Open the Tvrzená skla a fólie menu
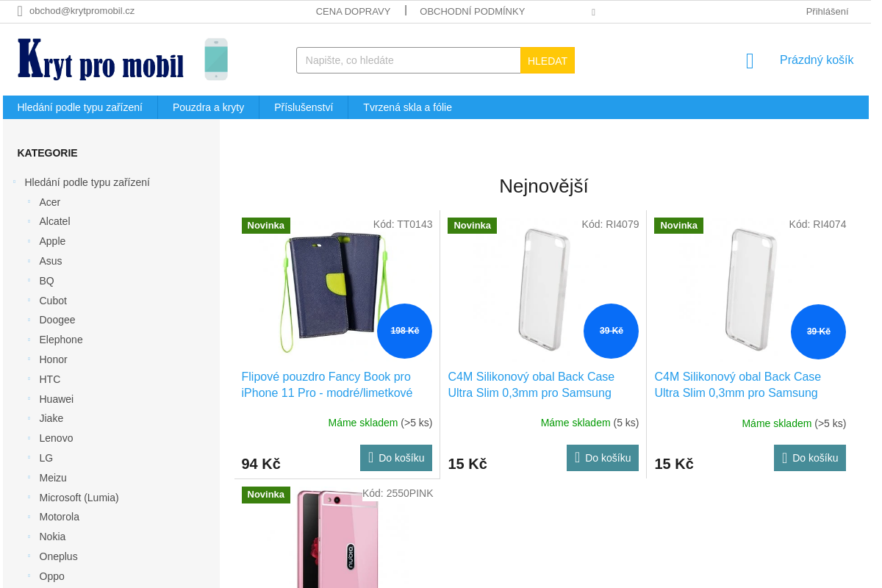This screenshot has width=882, height=588. (x=407, y=107)
